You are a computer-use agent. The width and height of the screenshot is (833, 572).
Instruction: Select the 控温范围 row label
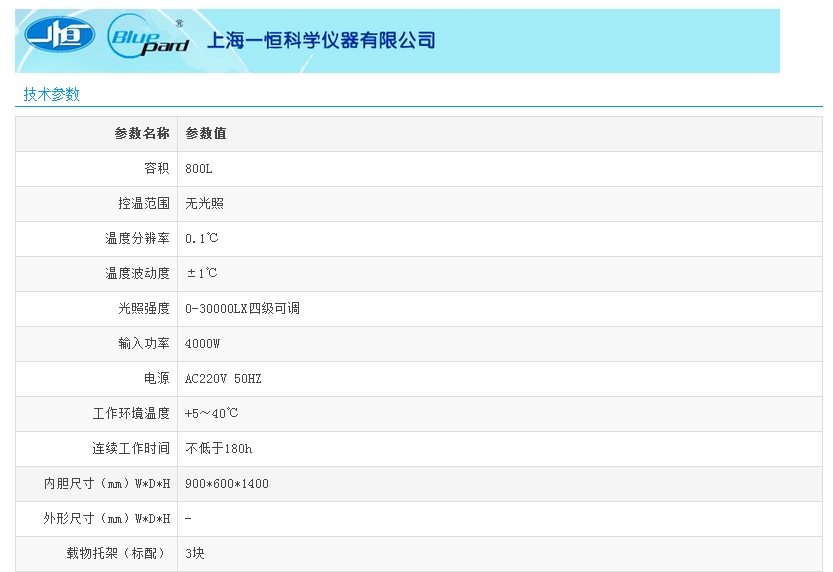(x=144, y=204)
